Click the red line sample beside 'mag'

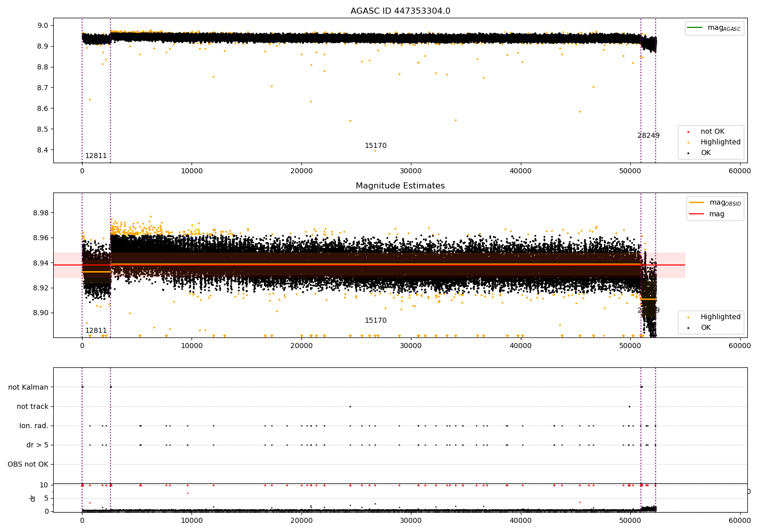click(697, 214)
